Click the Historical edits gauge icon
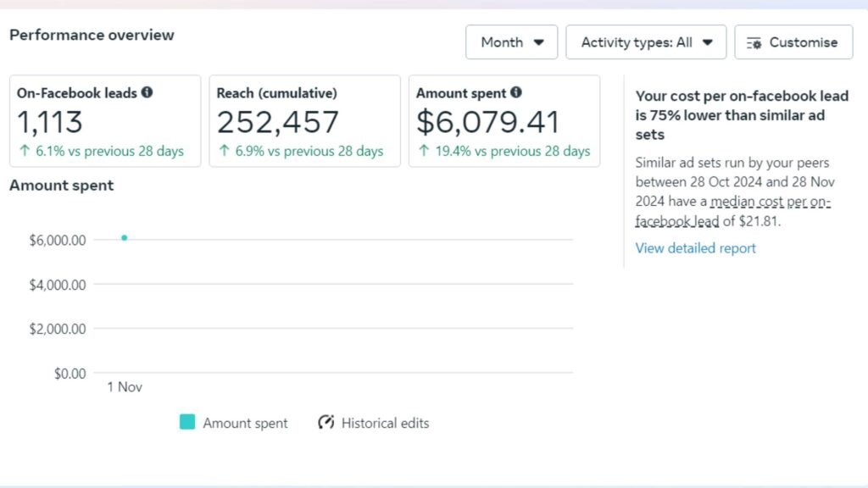 [x=326, y=422]
